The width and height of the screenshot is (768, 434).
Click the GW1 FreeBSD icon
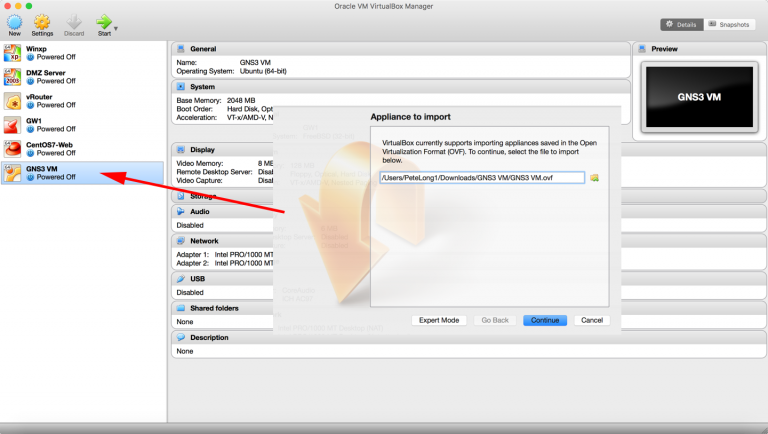[12, 125]
